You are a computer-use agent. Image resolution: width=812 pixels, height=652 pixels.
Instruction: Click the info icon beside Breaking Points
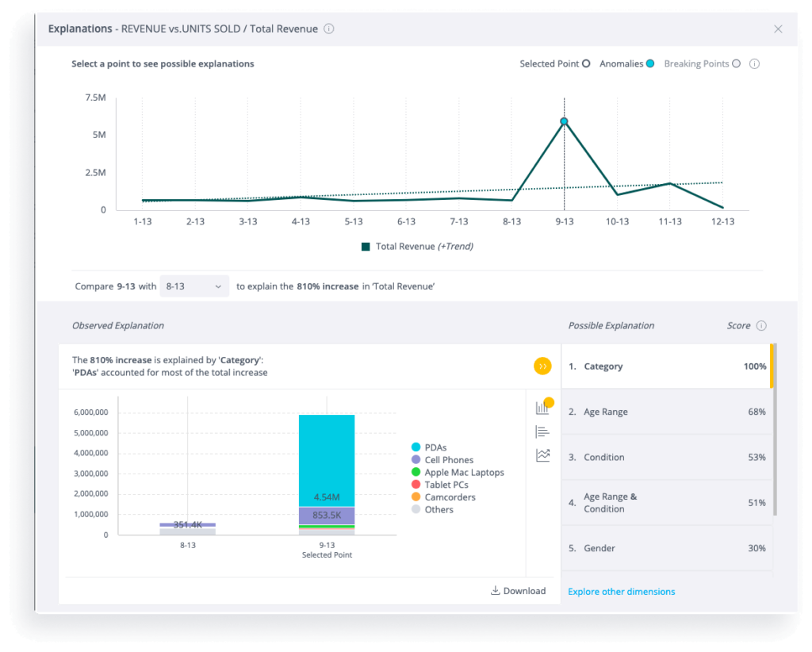pos(754,64)
